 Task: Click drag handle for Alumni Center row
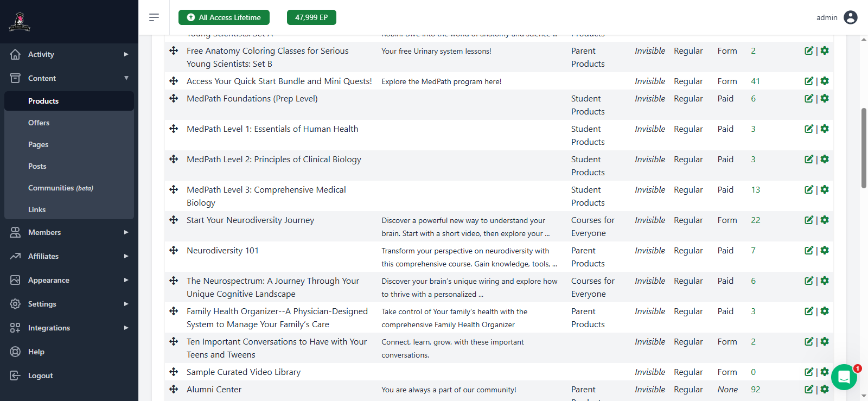pos(174,389)
